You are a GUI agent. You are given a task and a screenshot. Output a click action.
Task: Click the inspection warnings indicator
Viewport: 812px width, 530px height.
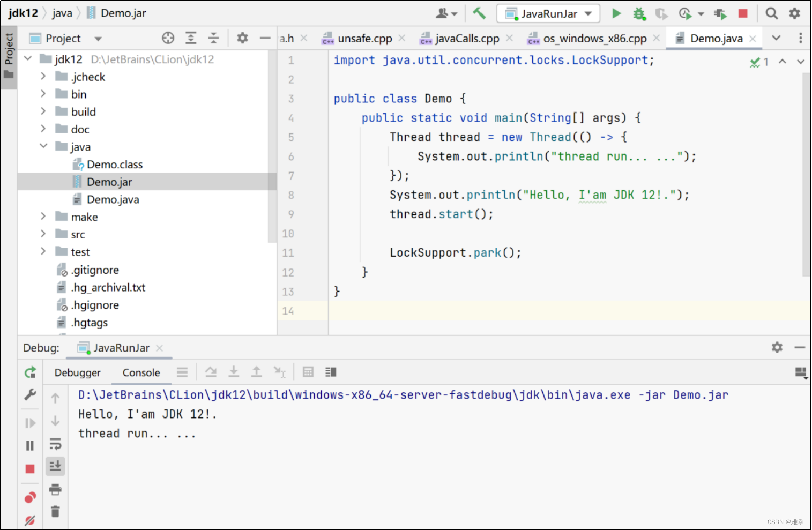tap(759, 62)
